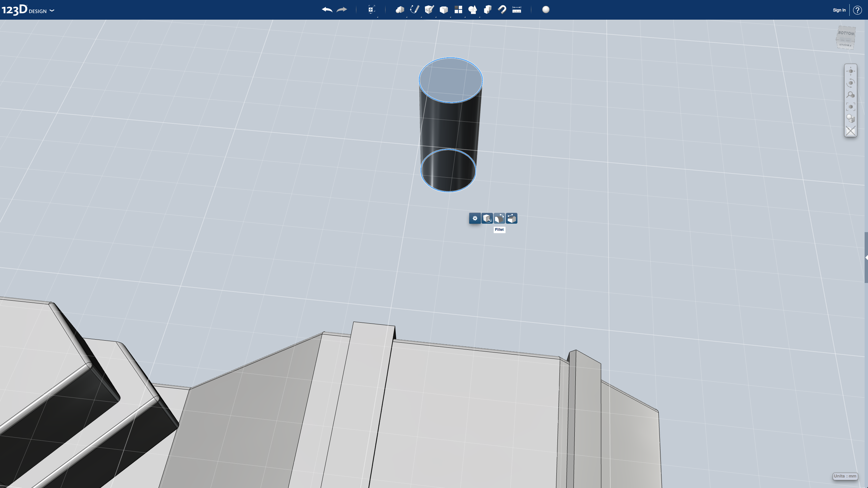868x488 pixels.
Task: Open the Sketch tool
Action: 415,10
